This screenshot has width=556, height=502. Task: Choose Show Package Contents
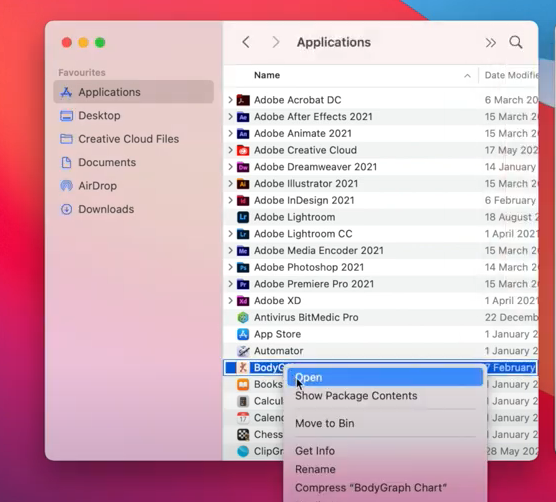point(356,396)
